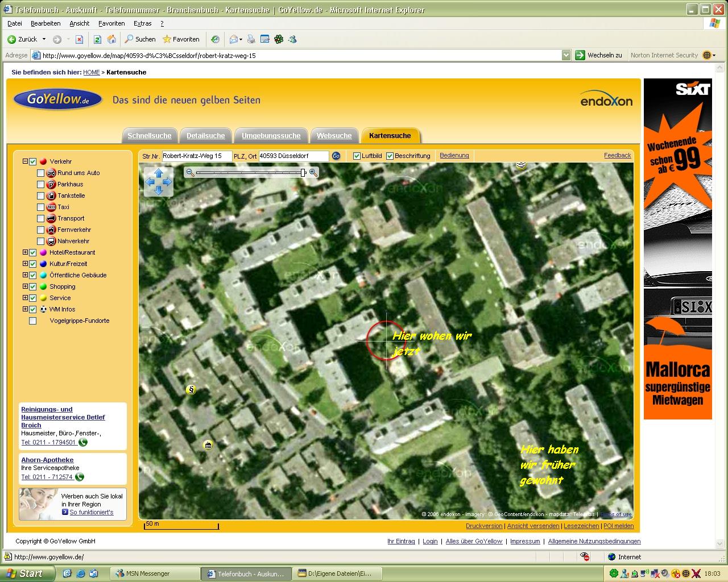Open the Feedback link
This screenshot has width=728, height=582.
pos(617,155)
